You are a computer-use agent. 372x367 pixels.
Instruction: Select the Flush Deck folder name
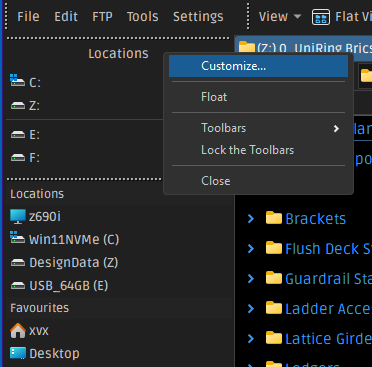pyautogui.click(x=328, y=249)
